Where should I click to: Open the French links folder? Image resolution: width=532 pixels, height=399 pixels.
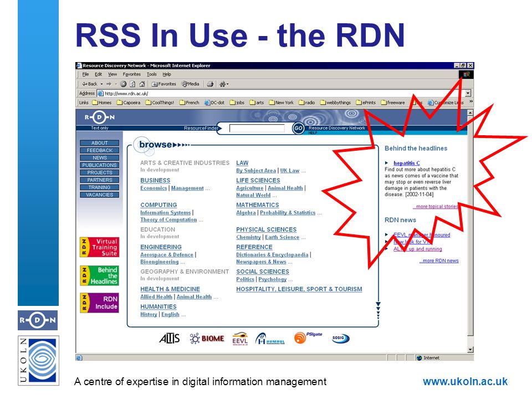pos(189,103)
